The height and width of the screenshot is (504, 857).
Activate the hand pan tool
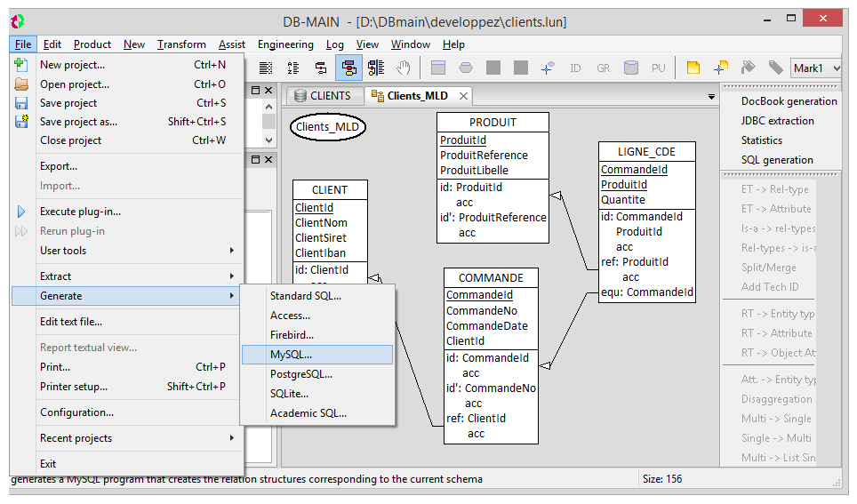coord(404,68)
